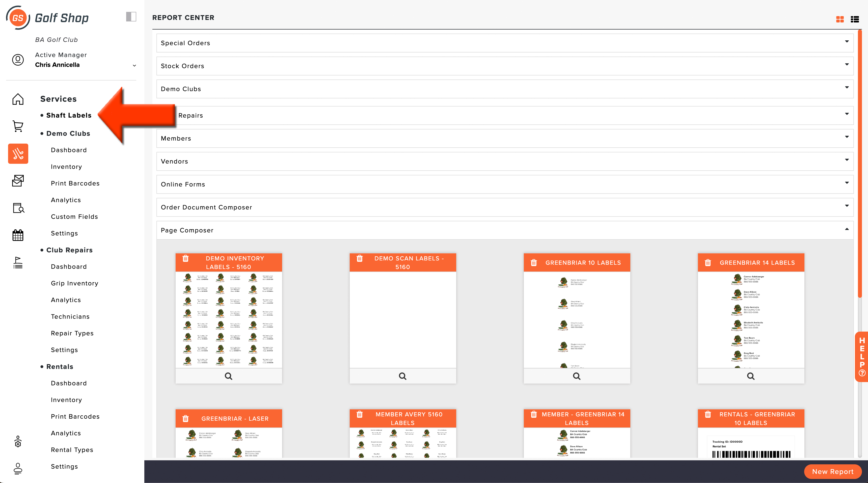Expand the Repairs report section
868x483 pixels.
coord(505,115)
